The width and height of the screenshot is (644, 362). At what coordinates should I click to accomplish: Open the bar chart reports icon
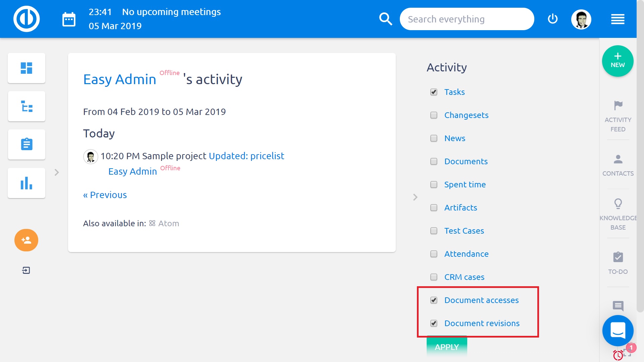26,183
